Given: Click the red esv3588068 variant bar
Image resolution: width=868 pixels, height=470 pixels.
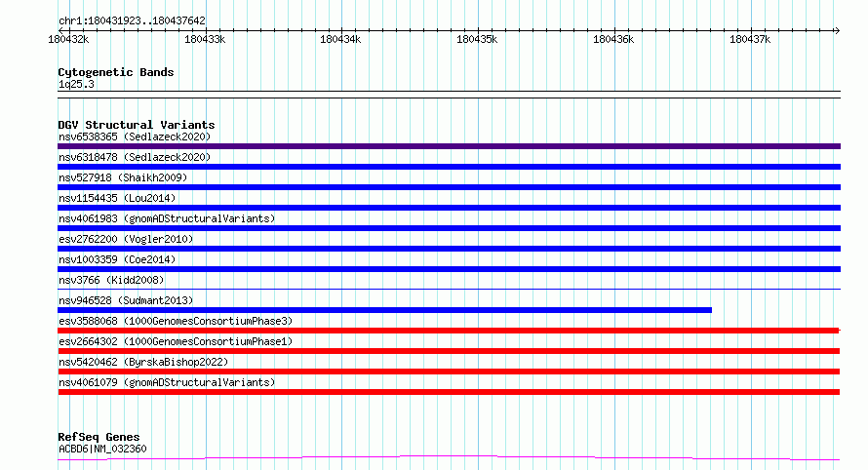Looking at the screenshot, I should (x=449, y=331).
